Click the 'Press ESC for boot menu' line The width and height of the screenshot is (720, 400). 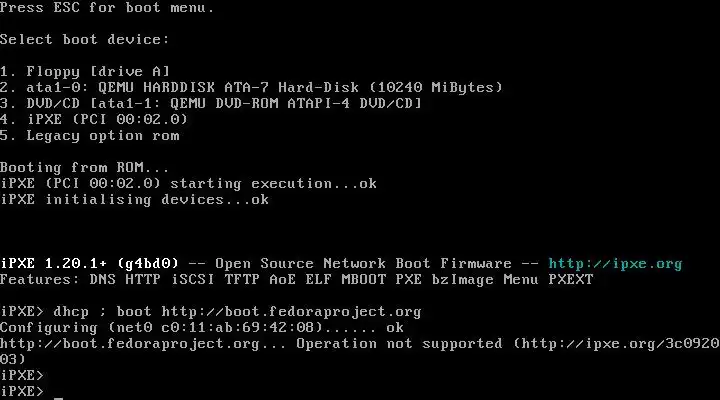click(x=107, y=8)
